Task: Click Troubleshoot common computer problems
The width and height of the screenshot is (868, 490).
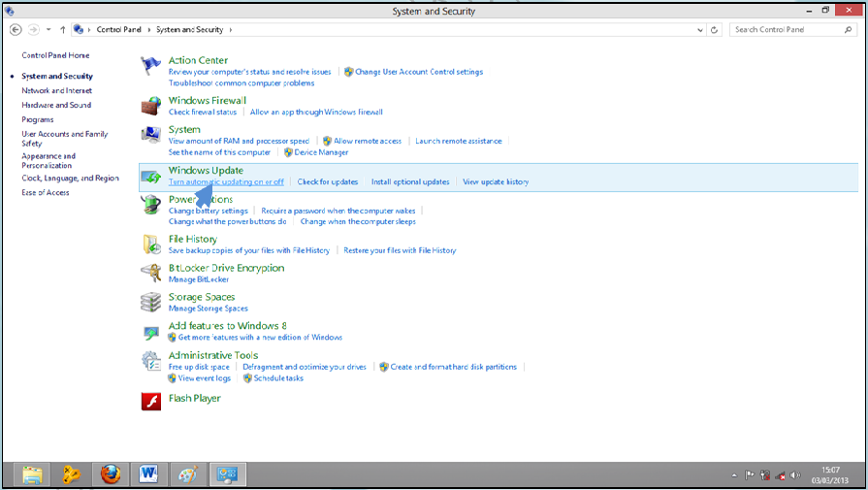Action: (241, 83)
